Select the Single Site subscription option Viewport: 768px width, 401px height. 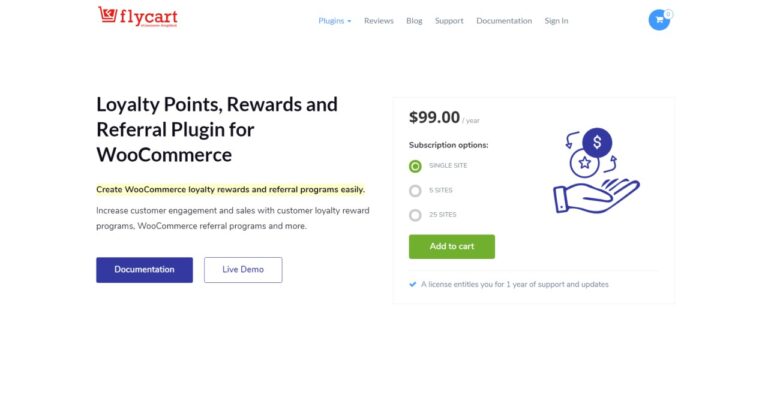415,166
